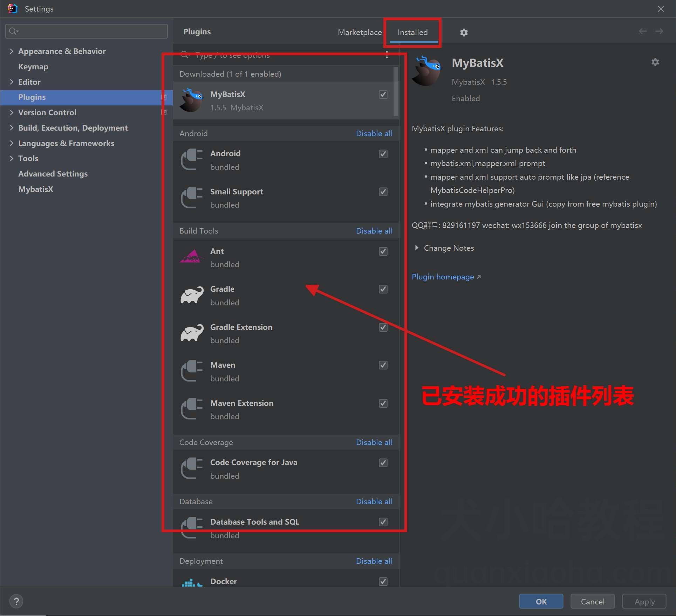
Task: Open the MybatisX settings page
Action: [x=36, y=189]
